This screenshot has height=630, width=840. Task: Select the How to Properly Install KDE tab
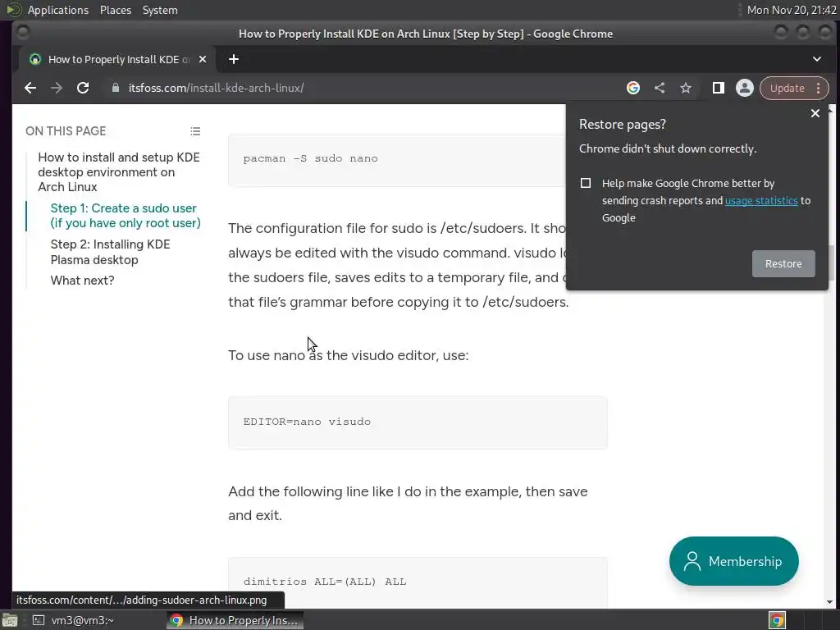click(x=116, y=59)
